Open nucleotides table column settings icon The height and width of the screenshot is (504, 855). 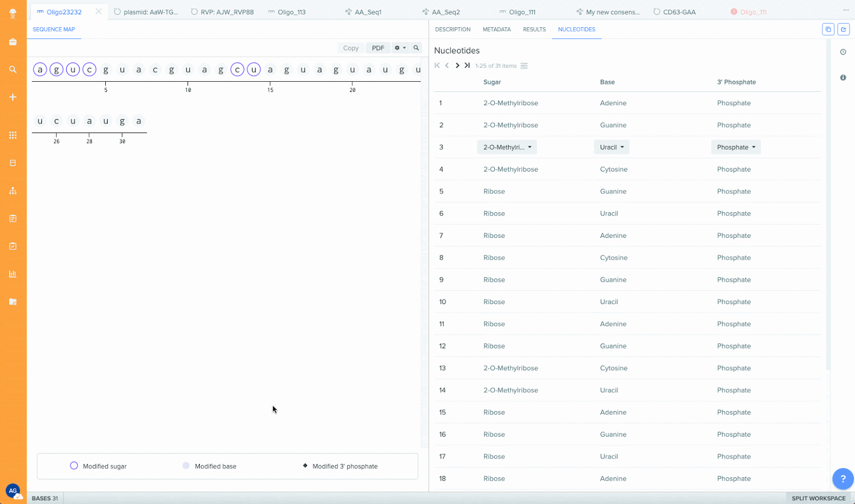coord(524,66)
